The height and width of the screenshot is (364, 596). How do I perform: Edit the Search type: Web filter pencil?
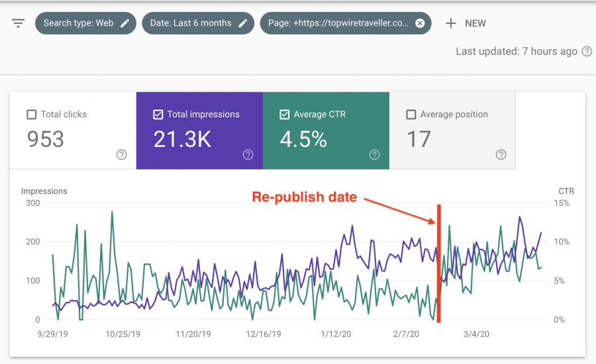click(x=124, y=23)
